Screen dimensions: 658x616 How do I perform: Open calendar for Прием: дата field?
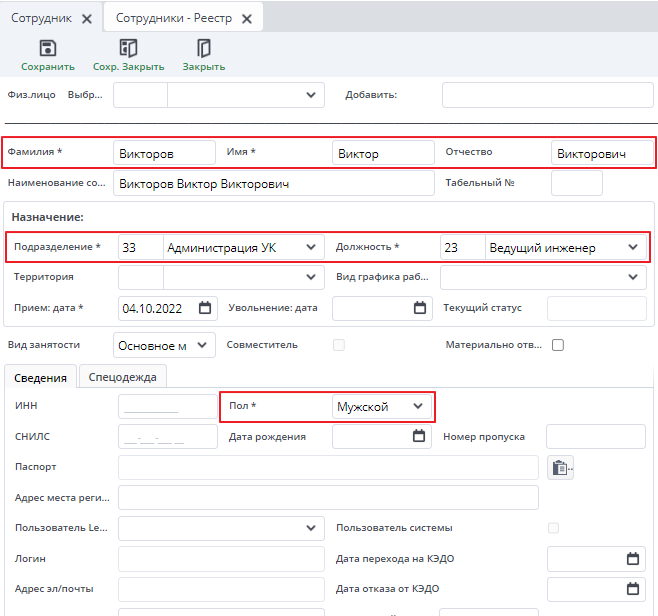click(205, 308)
